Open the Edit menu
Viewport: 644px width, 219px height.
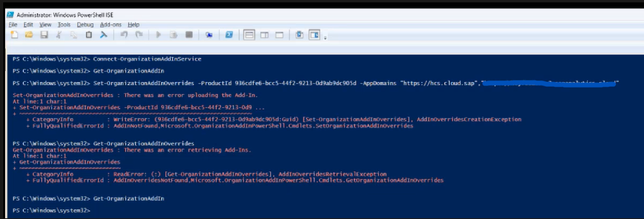[28, 25]
